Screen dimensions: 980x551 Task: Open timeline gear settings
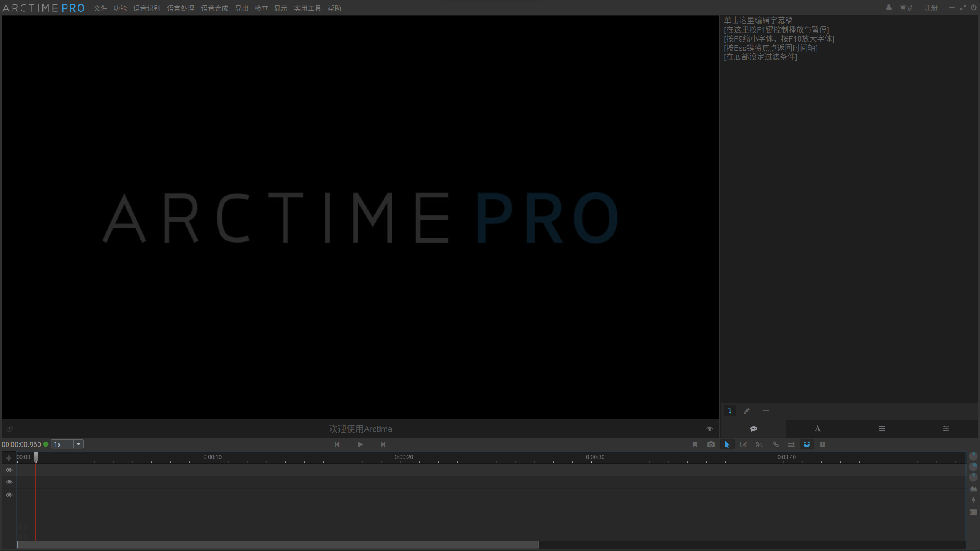(x=822, y=444)
